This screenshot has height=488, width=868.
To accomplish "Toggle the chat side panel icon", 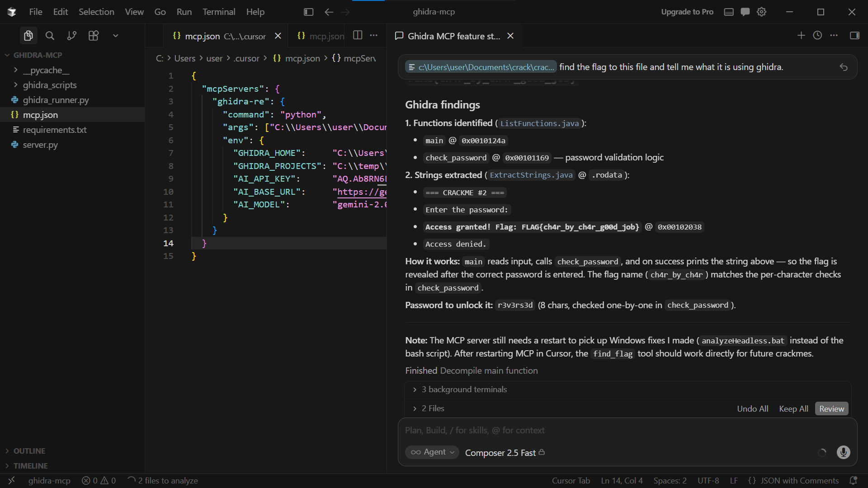I will [854, 35].
